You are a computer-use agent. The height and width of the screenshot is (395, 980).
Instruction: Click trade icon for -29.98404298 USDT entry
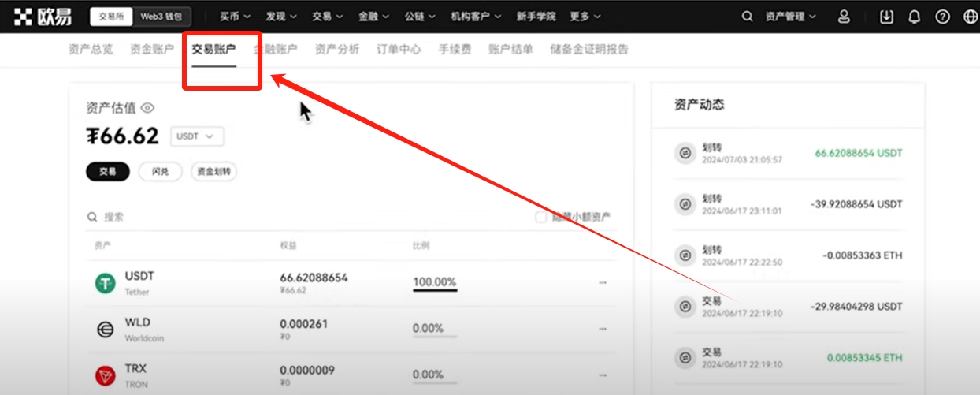pyautogui.click(x=685, y=307)
